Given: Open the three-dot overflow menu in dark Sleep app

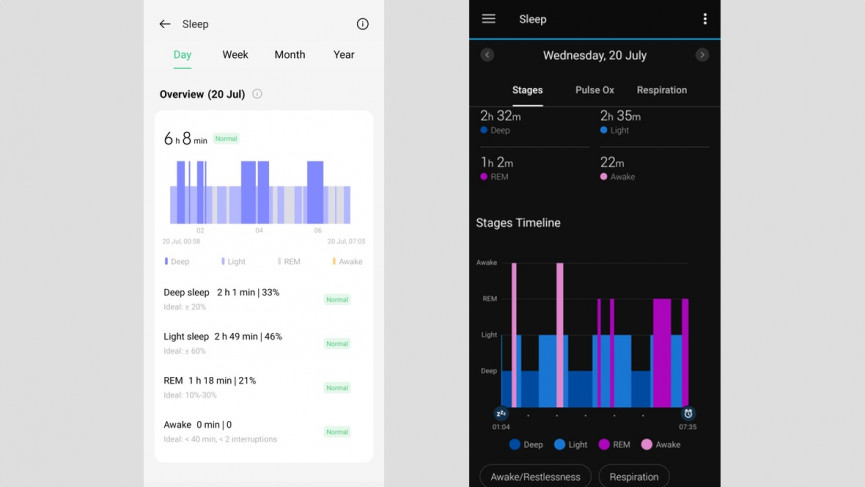Looking at the screenshot, I should [x=704, y=19].
